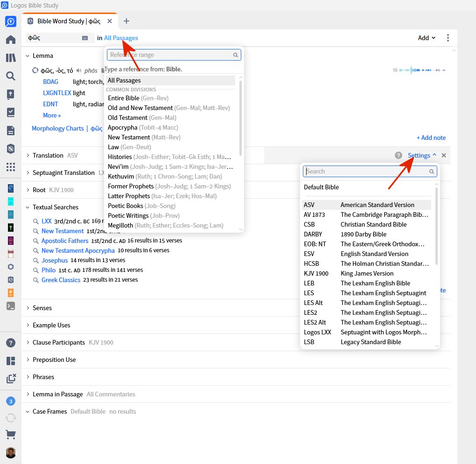Expand the Lemma in Passage section
Screen dimensions: 476x464
click(28, 394)
